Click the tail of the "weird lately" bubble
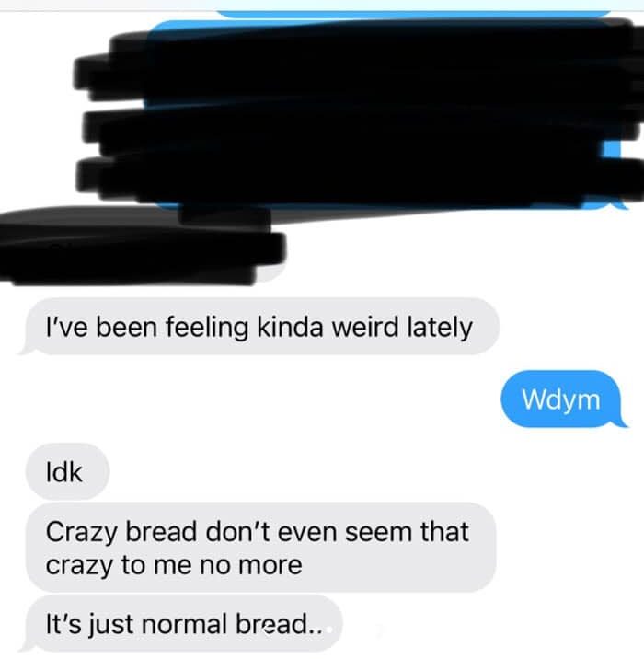644x659 pixels. point(26,350)
